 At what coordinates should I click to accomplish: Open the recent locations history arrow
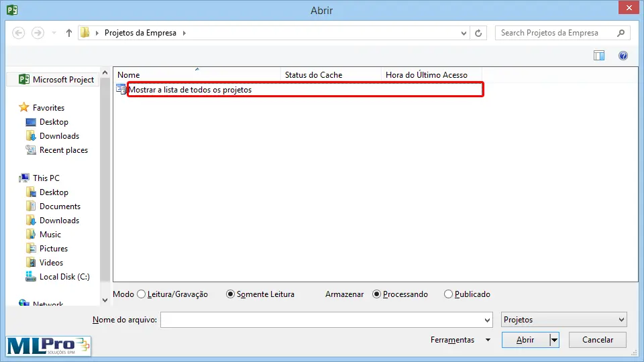(x=54, y=33)
